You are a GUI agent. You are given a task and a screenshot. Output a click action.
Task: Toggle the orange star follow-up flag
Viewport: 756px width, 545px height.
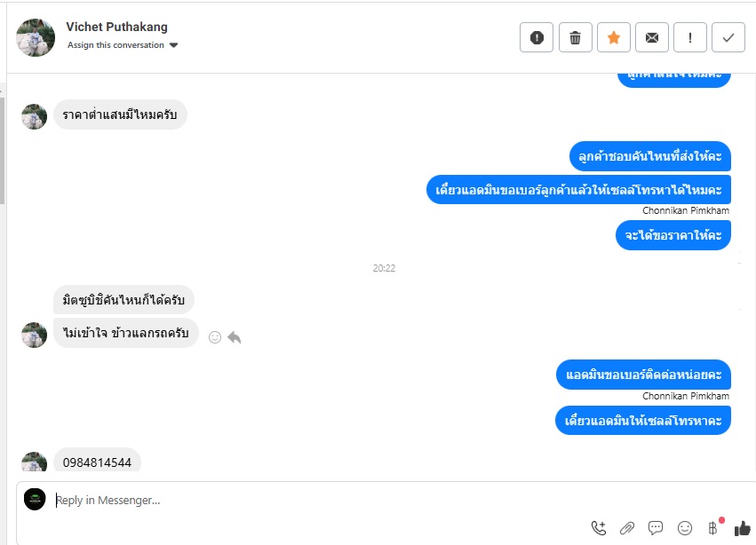[x=613, y=37]
